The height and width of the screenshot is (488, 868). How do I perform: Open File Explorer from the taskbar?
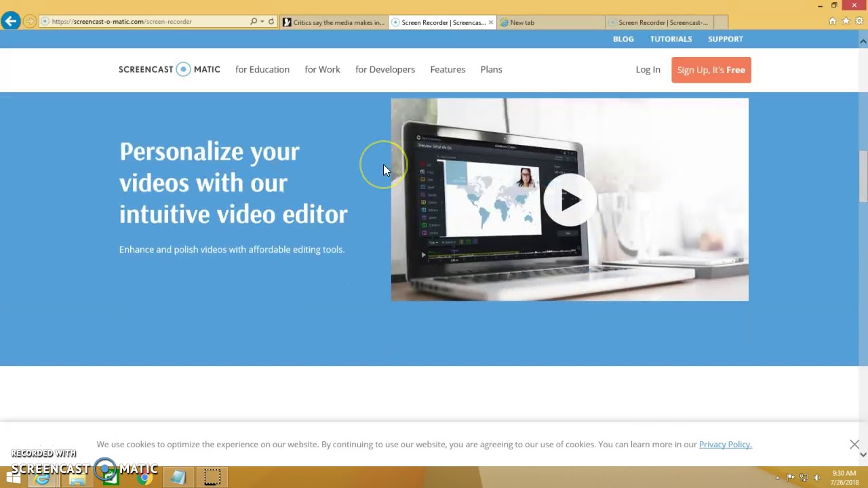[77, 478]
